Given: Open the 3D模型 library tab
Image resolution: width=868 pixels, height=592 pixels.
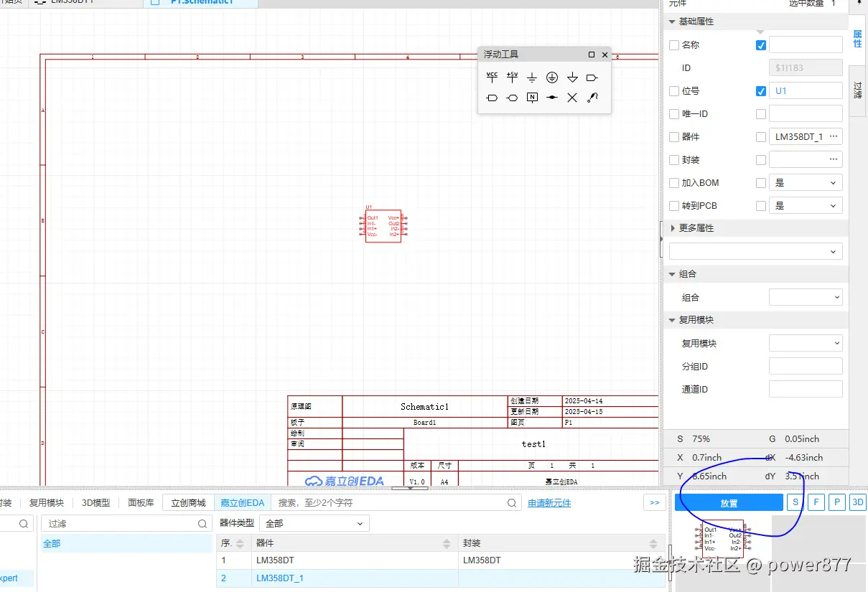Looking at the screenshot, I should coord(96,503).
